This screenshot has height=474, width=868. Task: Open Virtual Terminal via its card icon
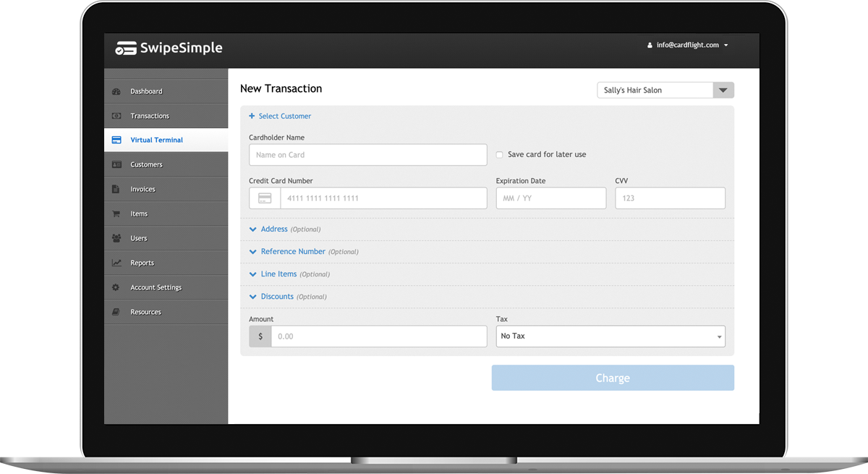[x=116, y=140]
